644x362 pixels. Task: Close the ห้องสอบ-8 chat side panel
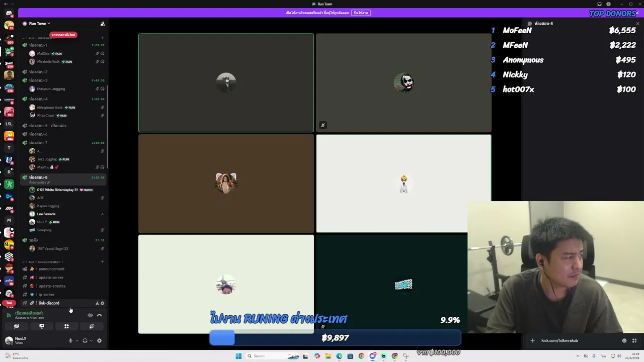pyautogui.click(x=637, y=24)
